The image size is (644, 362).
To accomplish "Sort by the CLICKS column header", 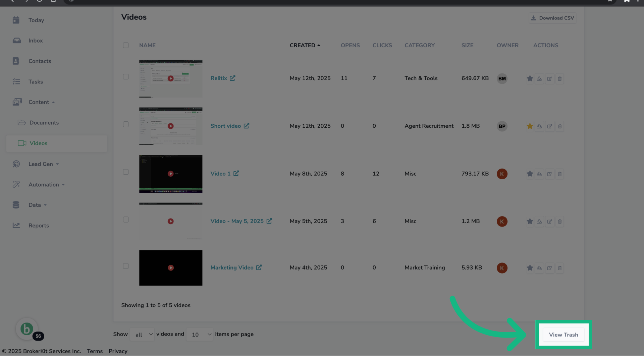I will [x=382, y=45].
